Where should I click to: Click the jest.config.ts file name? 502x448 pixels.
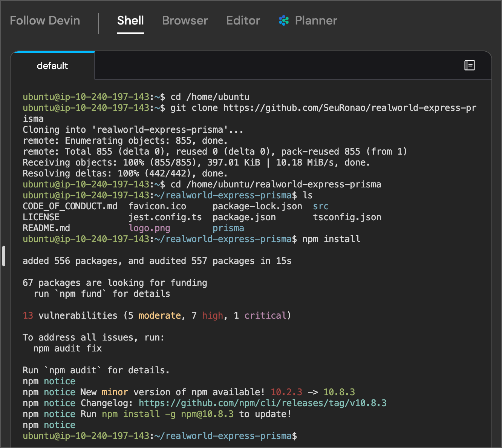click(165, 217)
